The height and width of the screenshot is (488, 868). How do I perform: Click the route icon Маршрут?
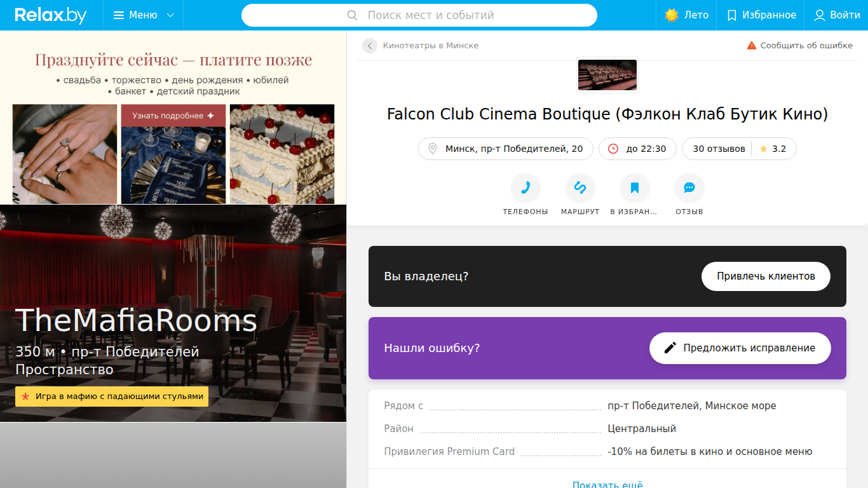(x=580, y=188)
